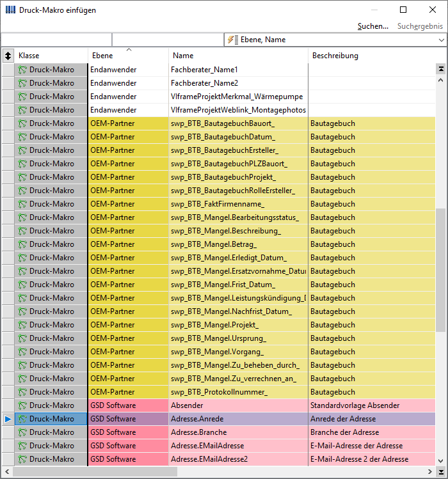The height and width of the screenshot is (479, 448).
Task: Switch to Suchergebnis view
Action: click(420, 26)
